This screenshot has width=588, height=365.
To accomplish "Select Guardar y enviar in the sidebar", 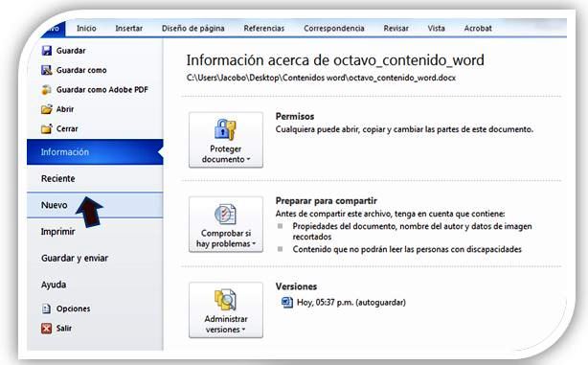I will tap(95, 258).
